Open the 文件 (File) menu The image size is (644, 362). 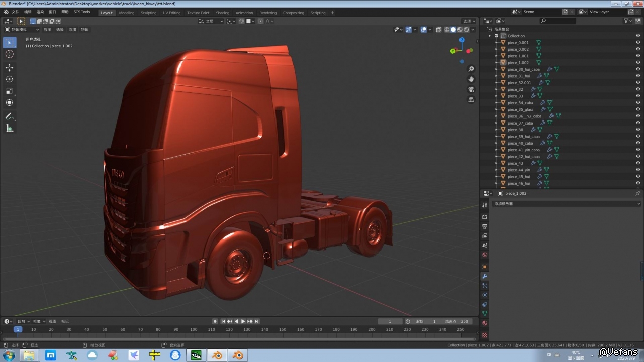click(15, 12)
